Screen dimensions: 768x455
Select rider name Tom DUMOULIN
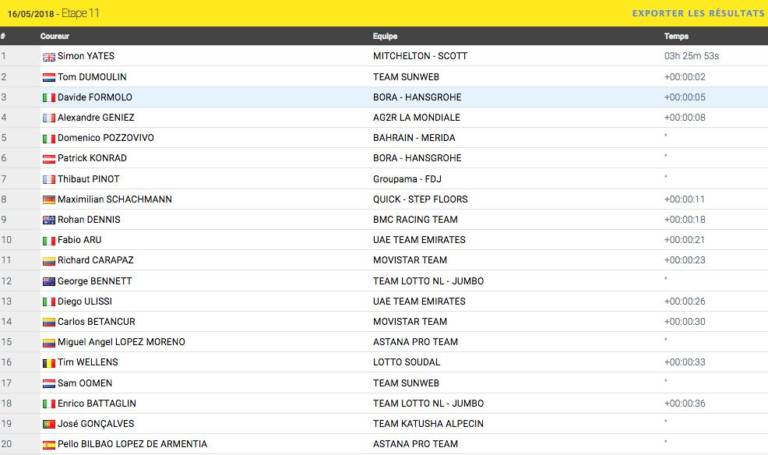click(x=92, y=77)
